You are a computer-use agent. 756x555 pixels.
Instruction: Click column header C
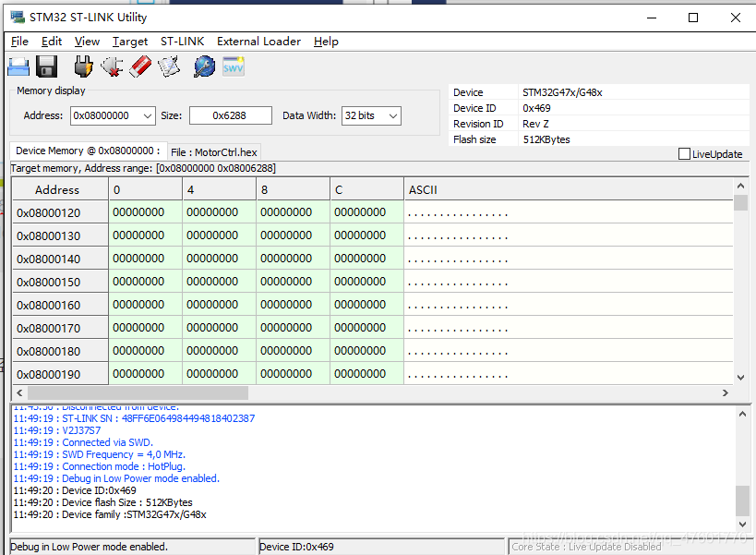(x=366, y=189)
